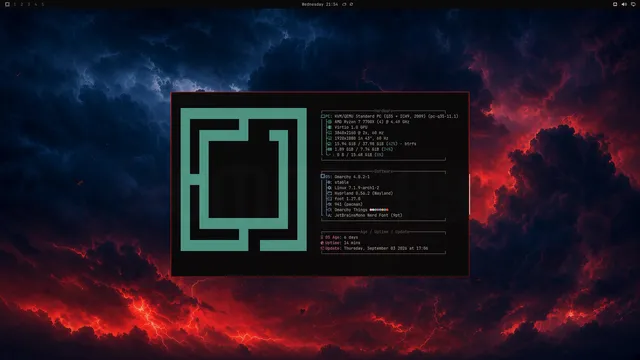The width and height of the screenshot is (640, 360).
Task: Click the monitor icon beside 3840x2160 line
Action: (x=330, y=133)
